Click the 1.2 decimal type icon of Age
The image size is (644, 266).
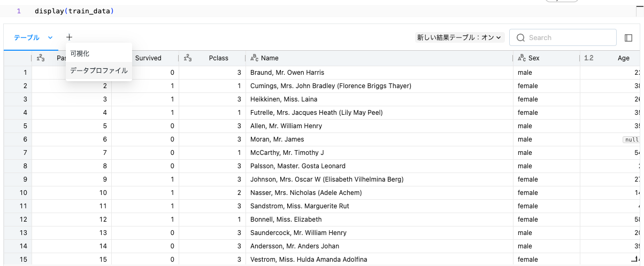589,58
